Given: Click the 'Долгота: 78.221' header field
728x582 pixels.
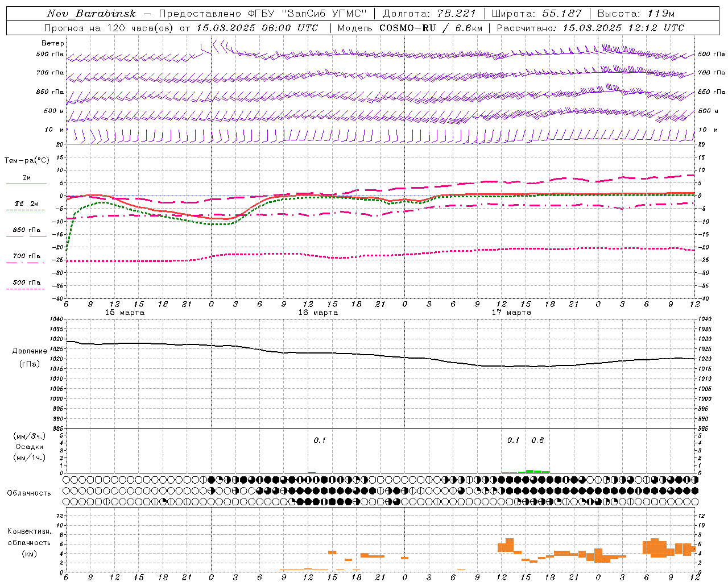Looking at the screenshot, I should [429, 14].
